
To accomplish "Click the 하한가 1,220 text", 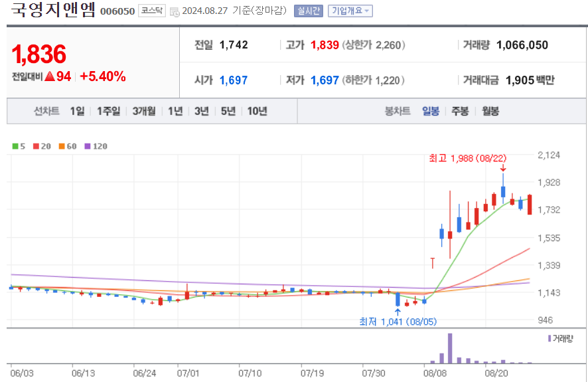I will (x=374, y=80).
